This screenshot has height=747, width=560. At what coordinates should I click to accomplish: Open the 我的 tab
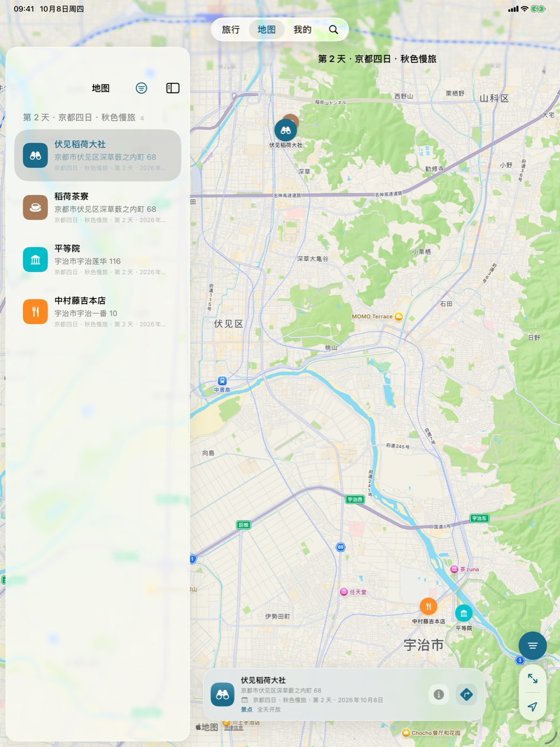(303, 30)
